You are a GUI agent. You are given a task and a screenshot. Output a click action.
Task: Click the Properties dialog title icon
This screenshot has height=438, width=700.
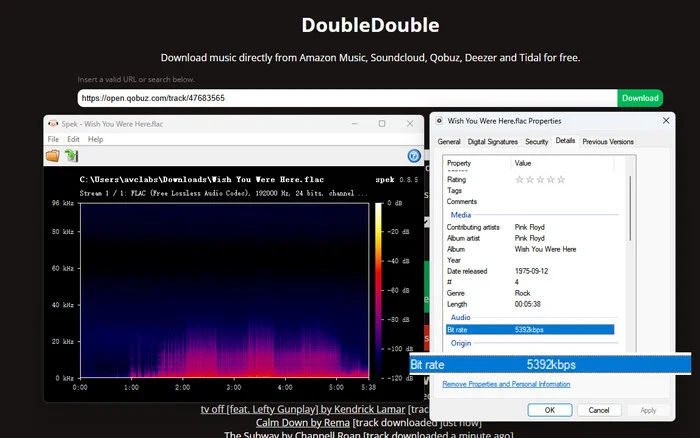[x=439, y=121]
